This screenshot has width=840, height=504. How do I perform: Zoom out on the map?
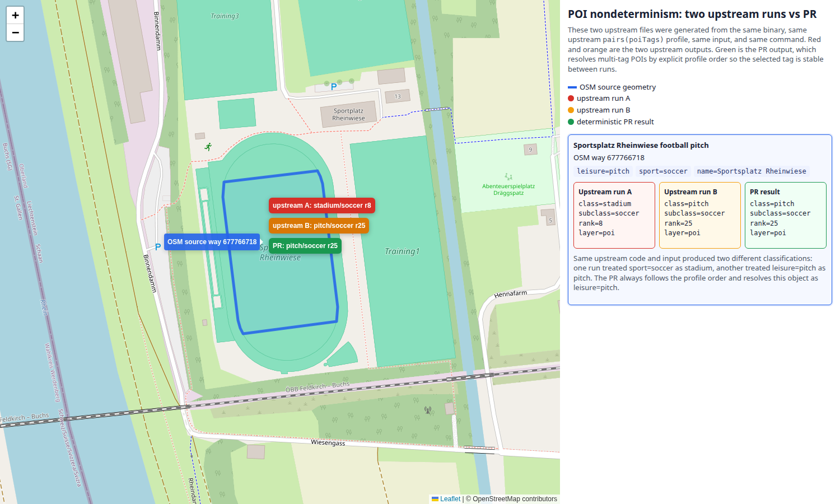tap(15, 32)
